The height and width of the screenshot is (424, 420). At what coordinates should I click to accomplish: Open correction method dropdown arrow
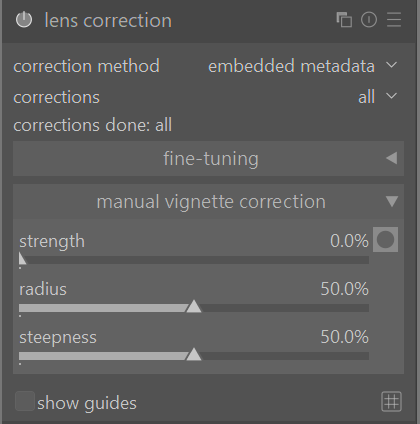click(392, 65)
